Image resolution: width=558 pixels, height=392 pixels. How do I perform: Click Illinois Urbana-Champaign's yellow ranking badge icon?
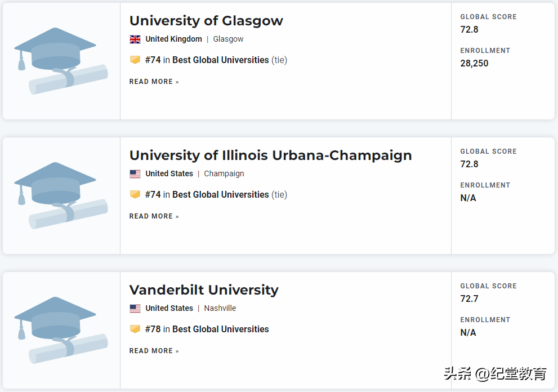[135, 194]
